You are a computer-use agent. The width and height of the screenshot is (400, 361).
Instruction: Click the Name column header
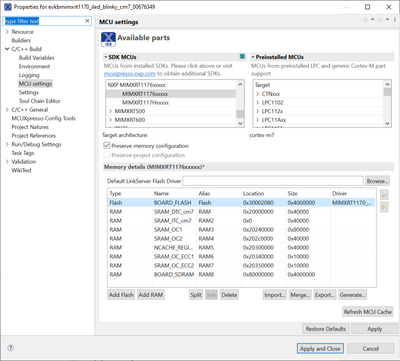pos(174,193)
